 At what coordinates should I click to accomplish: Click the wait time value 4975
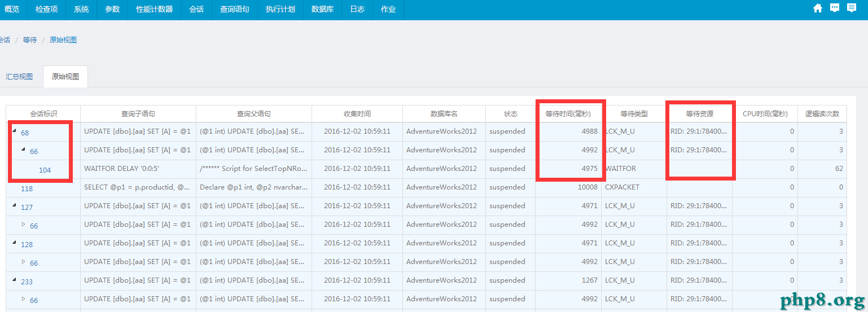tap(590, 169)
